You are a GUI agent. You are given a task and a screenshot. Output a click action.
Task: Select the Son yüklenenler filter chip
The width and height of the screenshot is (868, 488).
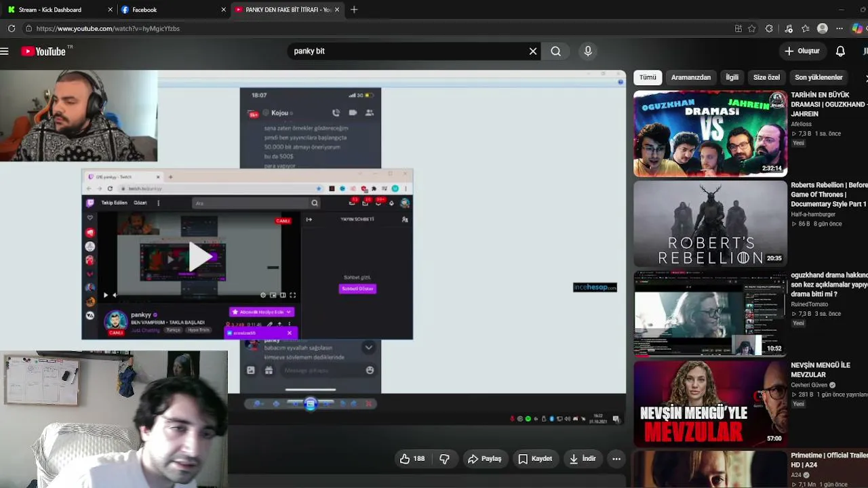point(818,77)
